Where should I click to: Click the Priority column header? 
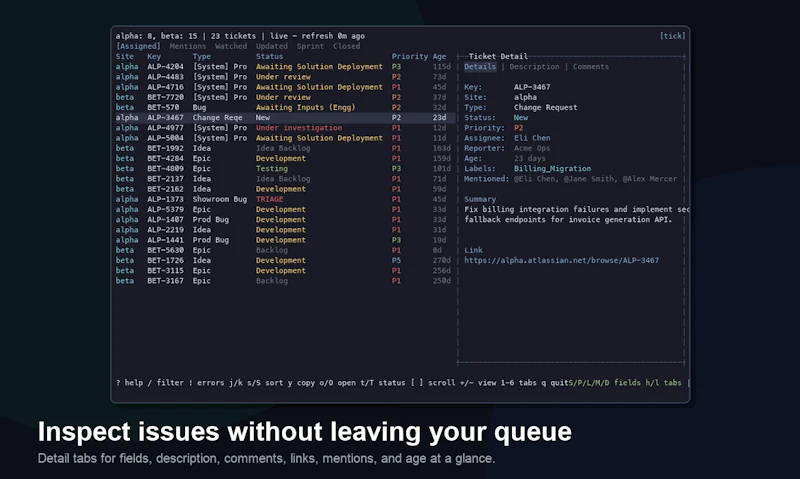[x=410, y=57]
